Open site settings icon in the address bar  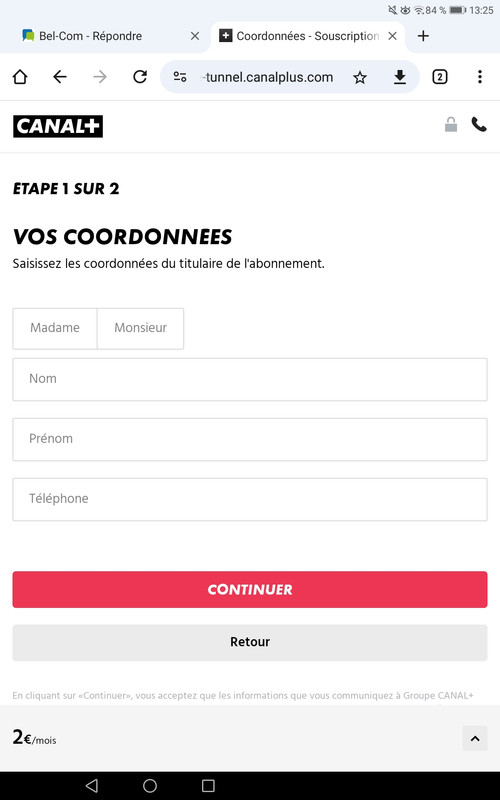pyautogui.click(x=180, y=77)
